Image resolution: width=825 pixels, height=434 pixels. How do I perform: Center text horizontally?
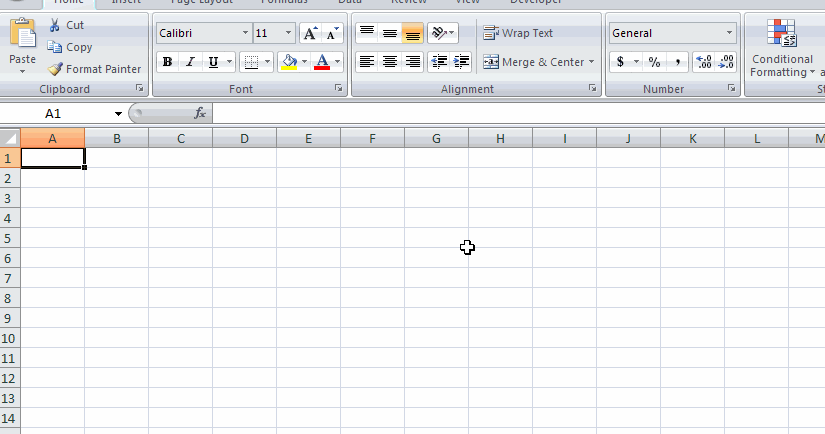(x=390, y=62)
